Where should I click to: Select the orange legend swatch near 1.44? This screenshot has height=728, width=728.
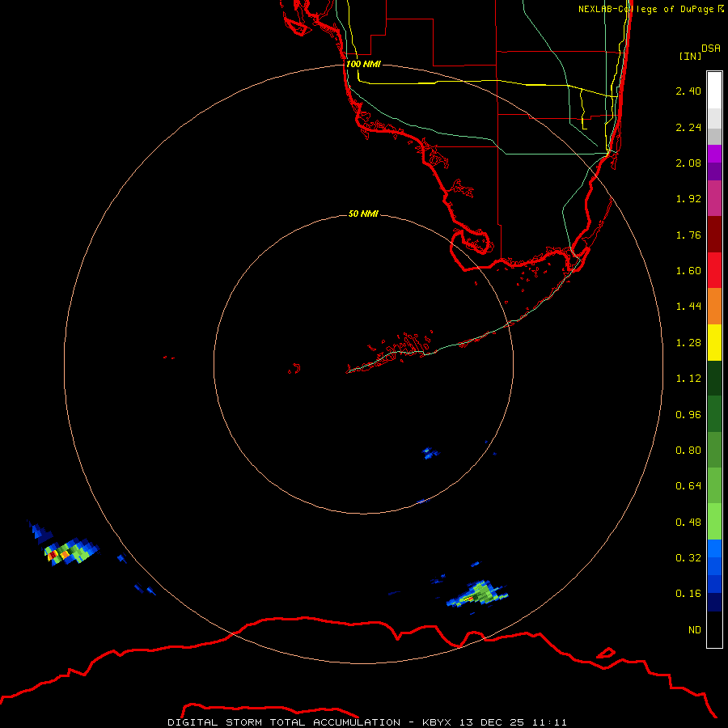coord(714,307)
